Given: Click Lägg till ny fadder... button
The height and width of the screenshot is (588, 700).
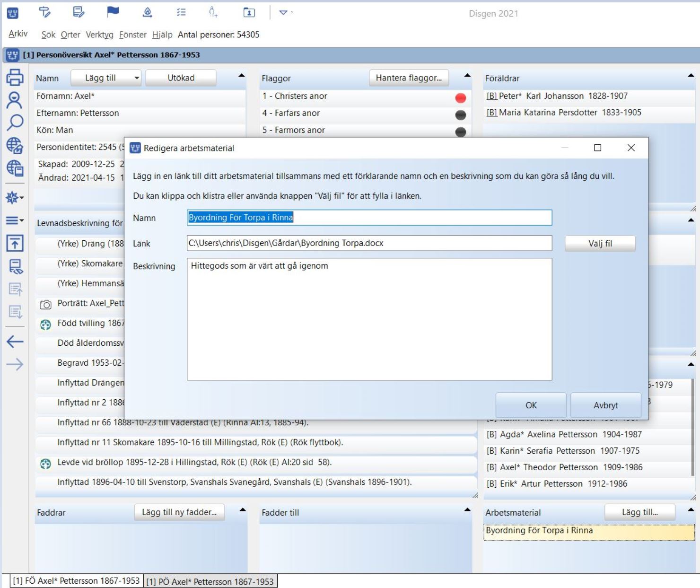Looking at the screenshot, I should [179, 512].
